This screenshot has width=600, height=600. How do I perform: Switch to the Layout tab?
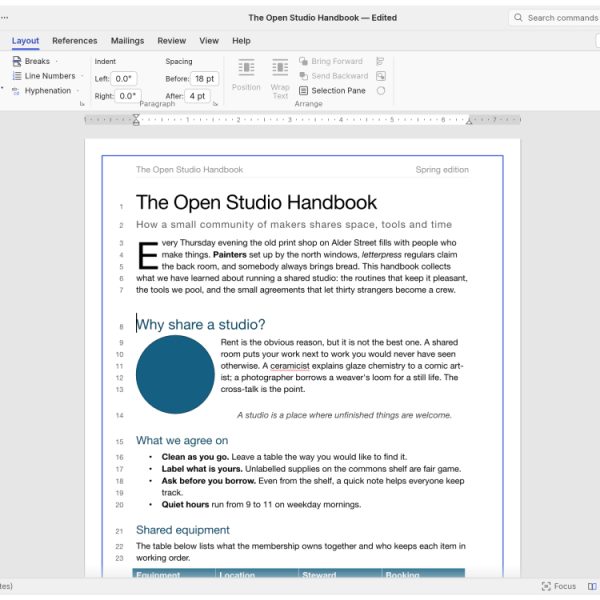[x=25, y=41]
